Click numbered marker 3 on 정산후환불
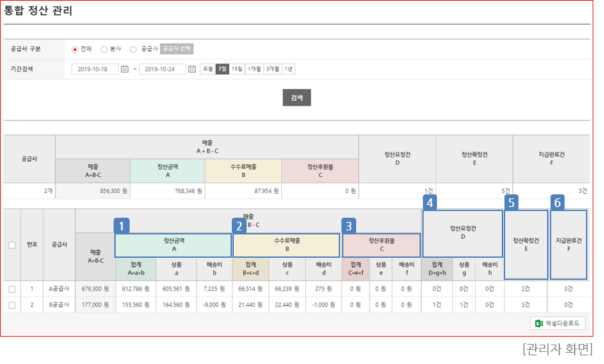 pos(349,226)
